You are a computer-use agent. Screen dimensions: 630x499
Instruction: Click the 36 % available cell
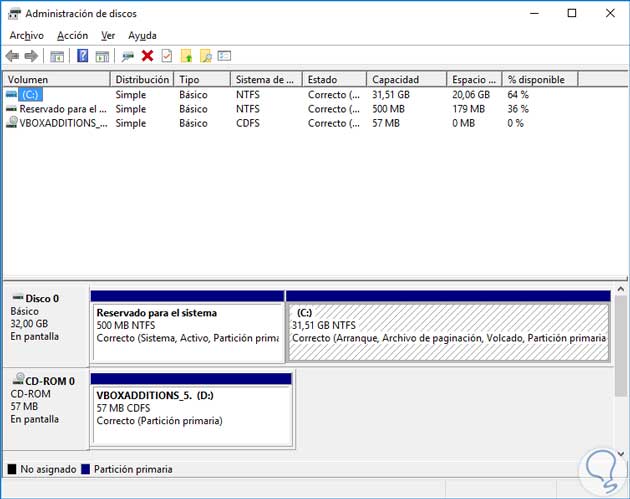(x=518, y=109)
